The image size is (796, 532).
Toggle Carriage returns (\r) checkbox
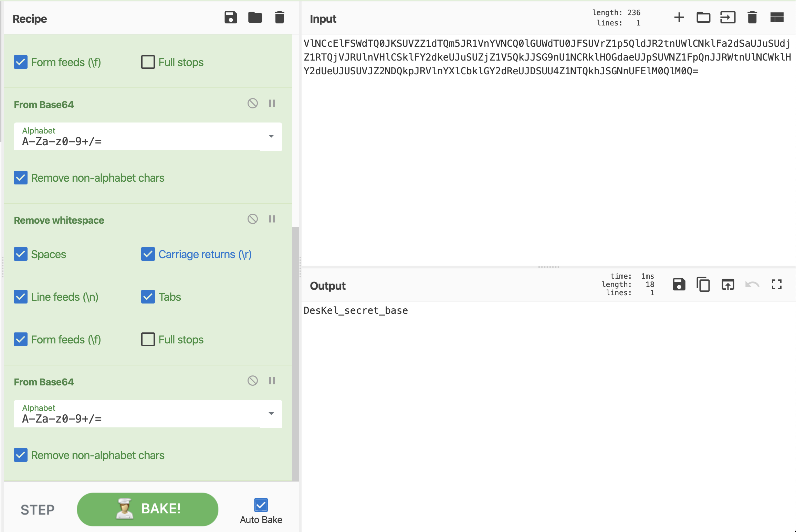pos(148,254)
